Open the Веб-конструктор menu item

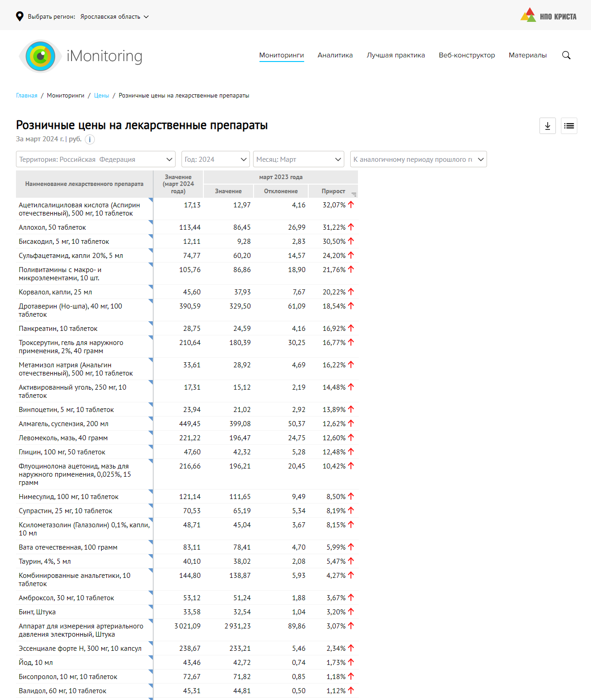(x=467, y=55)
